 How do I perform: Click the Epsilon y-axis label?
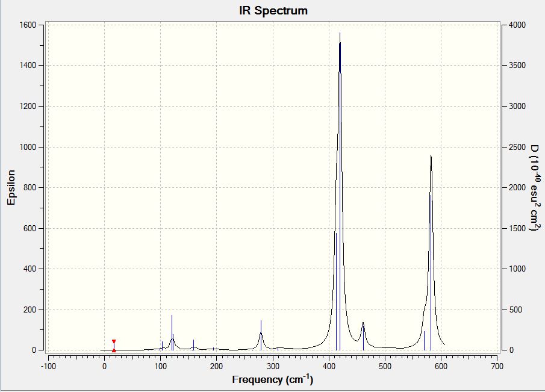(x=11, y=187)
